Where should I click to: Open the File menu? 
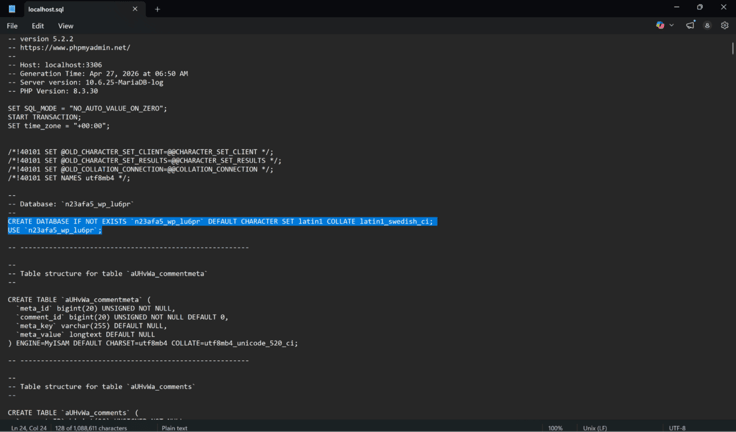12,26
